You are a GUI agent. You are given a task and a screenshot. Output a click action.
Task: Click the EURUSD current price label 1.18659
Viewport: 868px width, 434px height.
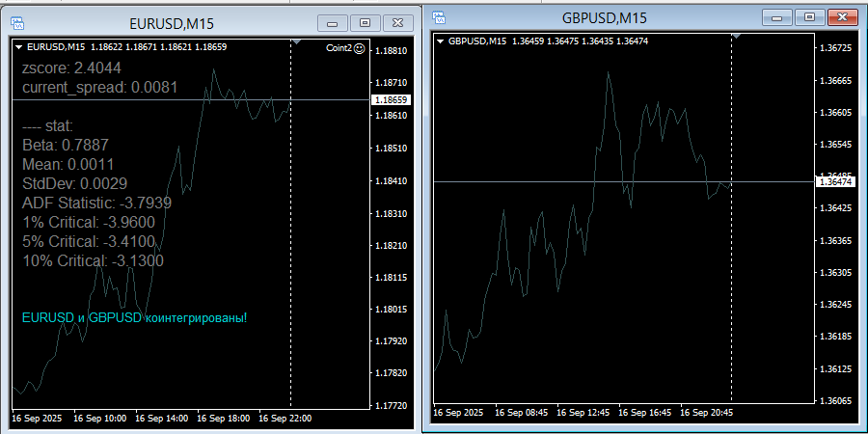point(391,100)
